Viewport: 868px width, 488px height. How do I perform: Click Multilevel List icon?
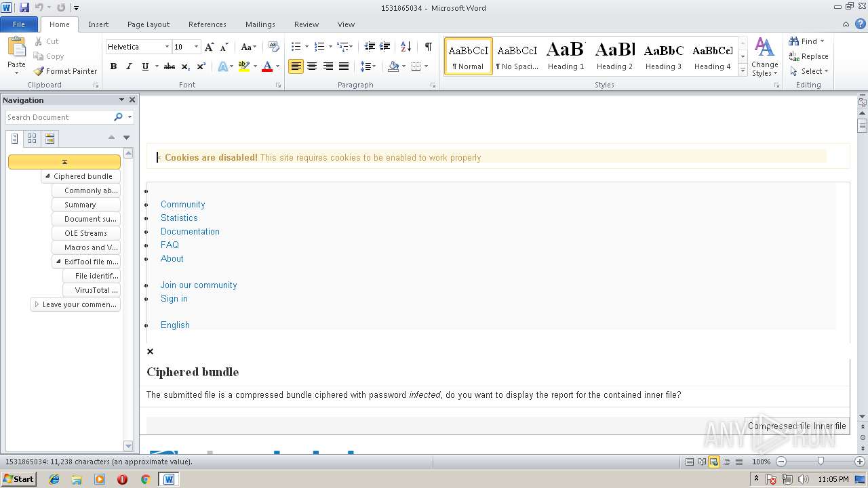click(343, 47)
